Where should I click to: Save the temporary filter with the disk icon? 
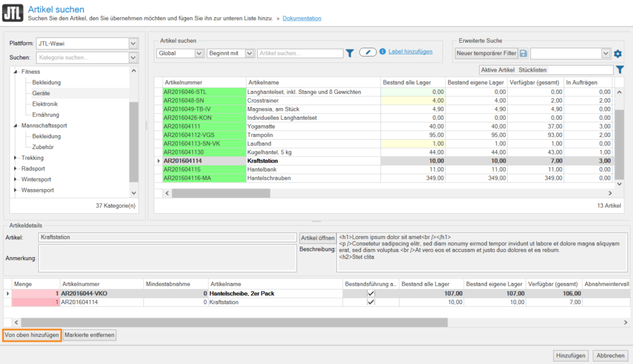pos(524,54)
